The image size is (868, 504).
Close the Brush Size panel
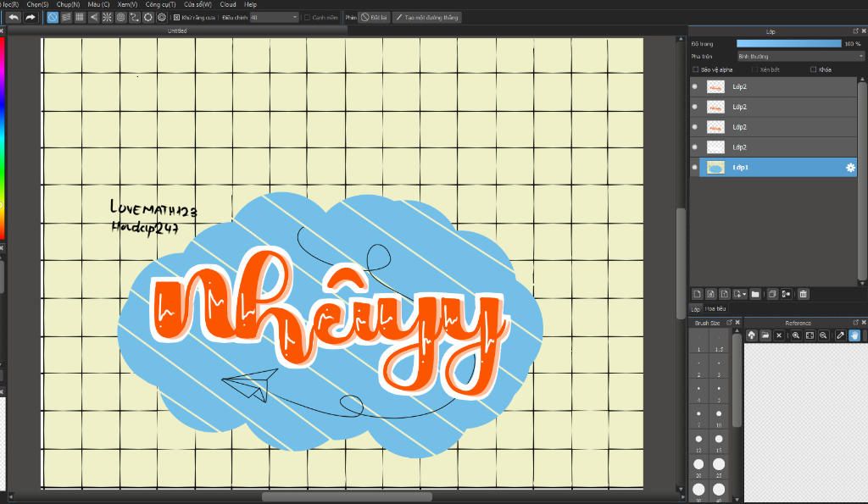[737, 323]
